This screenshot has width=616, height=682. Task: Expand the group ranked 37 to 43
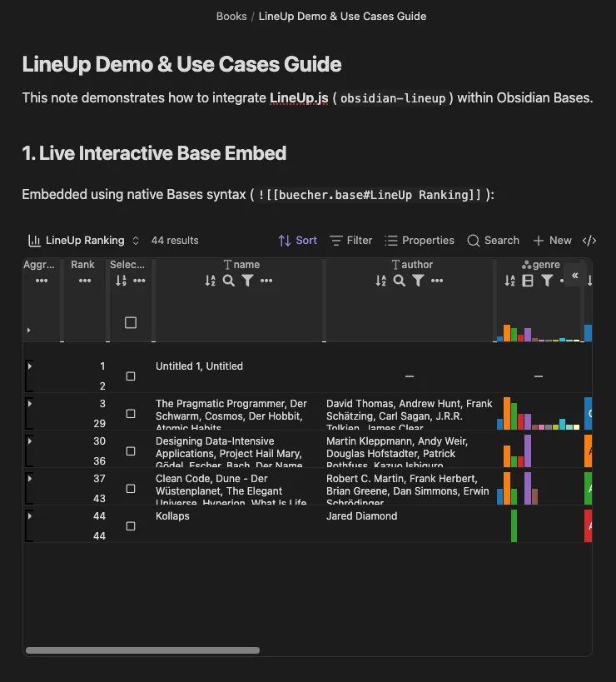30,479
